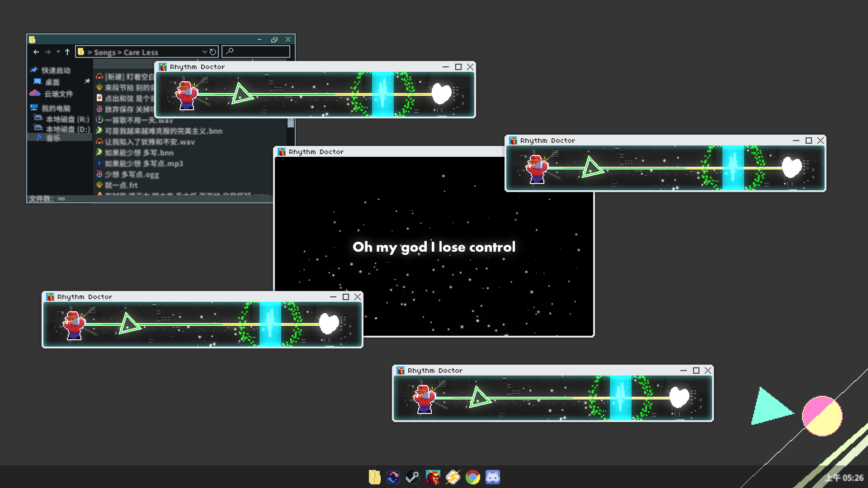Click the Discord taskbar icon
Image resolution: width=868 pixels, height=488 pixels.
coord(492,477)
